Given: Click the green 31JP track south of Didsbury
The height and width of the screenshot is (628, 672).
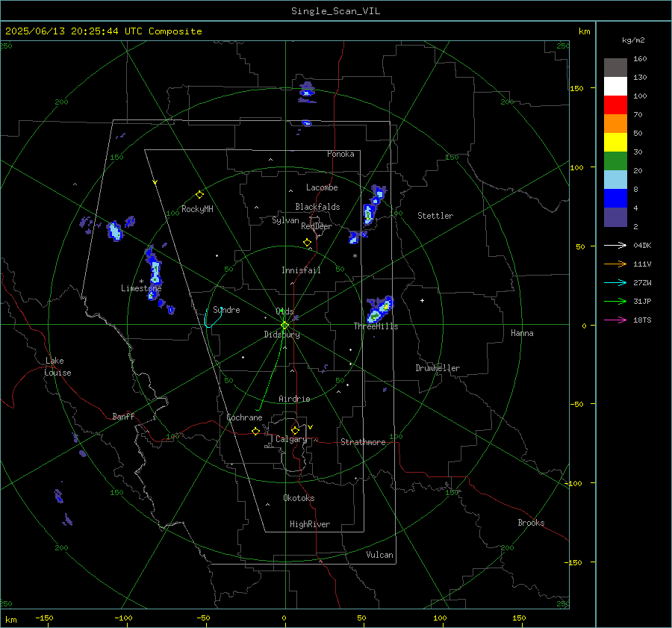Looking at the screenshot, I should point(270,369).
